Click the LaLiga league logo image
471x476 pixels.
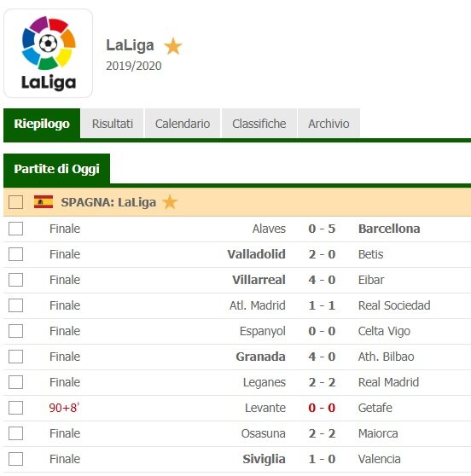point(48,53)
